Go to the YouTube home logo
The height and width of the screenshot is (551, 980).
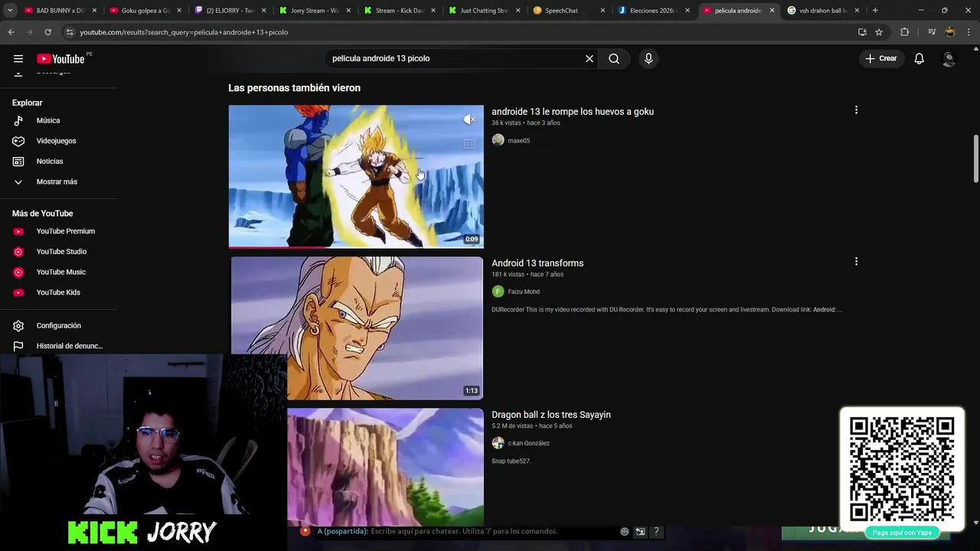(x=60, y=59)
